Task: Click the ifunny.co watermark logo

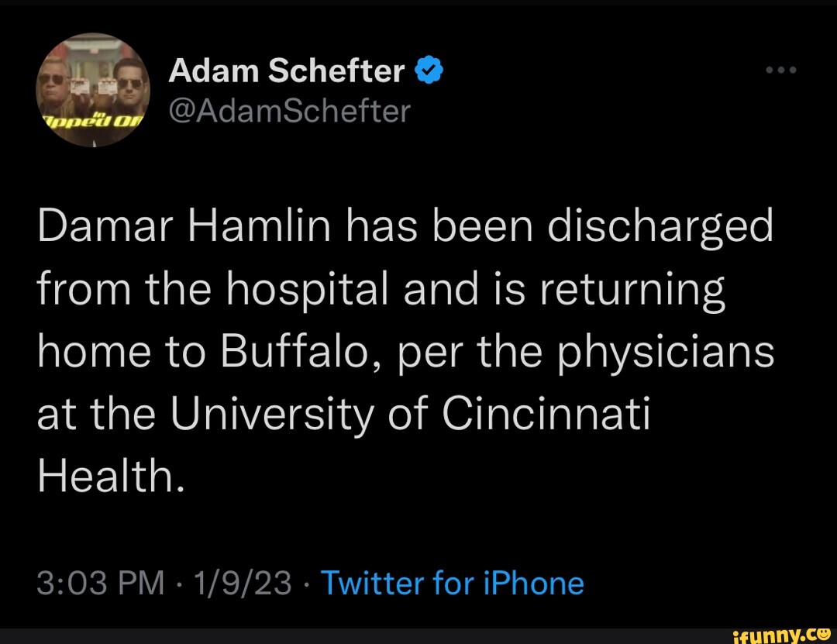Action: tap(781, 635)
